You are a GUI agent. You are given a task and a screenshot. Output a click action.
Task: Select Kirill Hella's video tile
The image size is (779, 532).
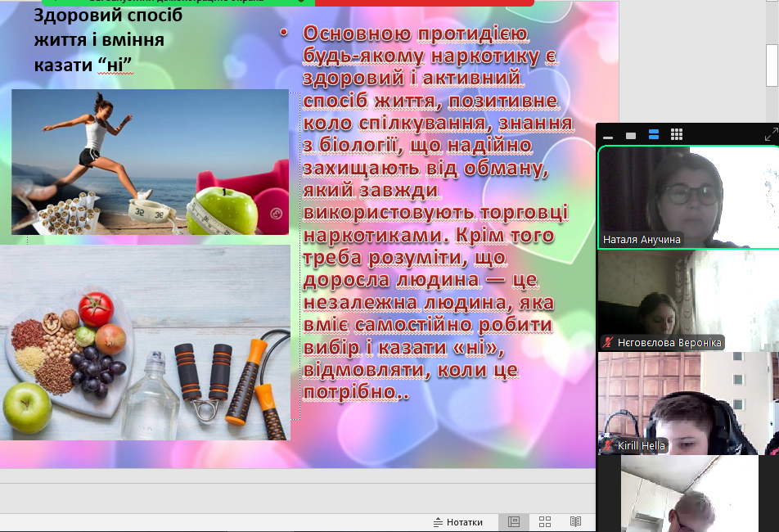(x=689, y=404)
